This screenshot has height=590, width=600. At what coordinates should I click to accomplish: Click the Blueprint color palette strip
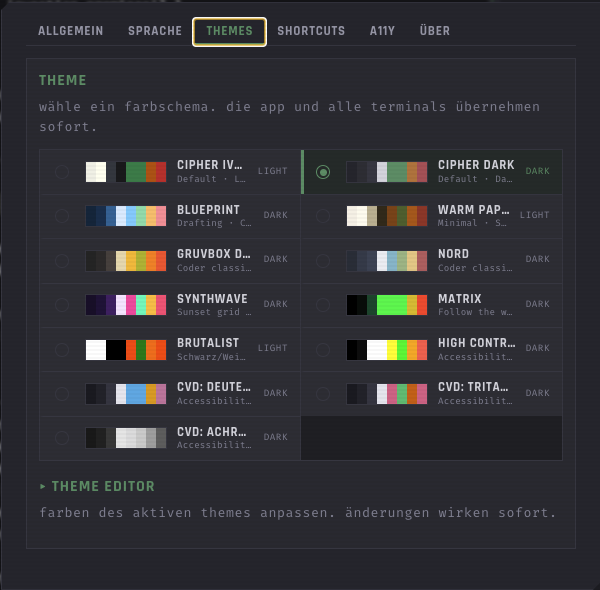tap(126, 216)
